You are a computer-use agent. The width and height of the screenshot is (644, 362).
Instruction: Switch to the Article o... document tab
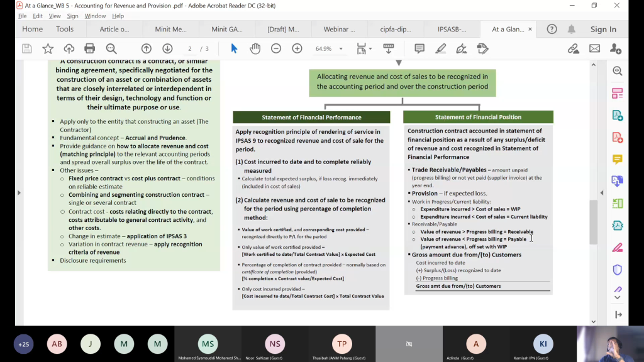114,29
